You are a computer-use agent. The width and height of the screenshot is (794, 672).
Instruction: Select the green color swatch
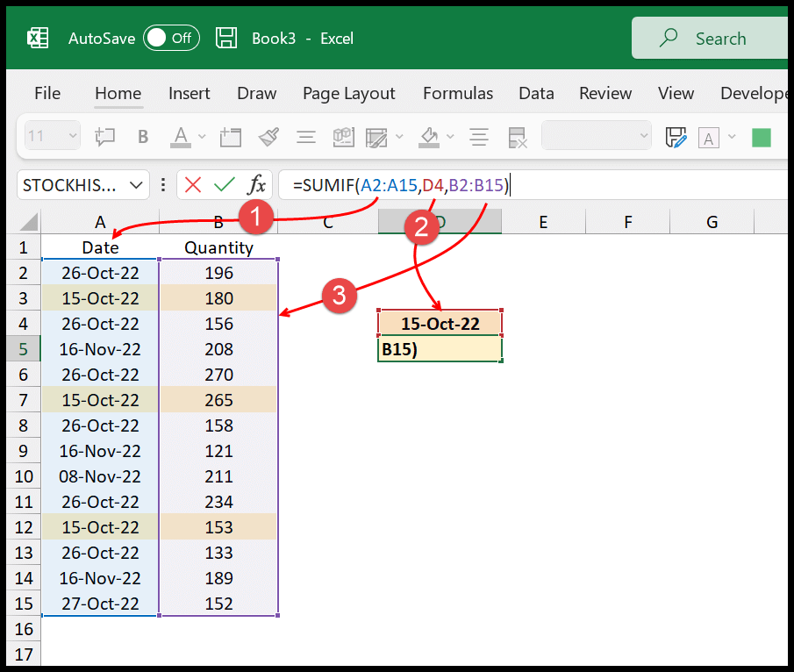point(760,137)
